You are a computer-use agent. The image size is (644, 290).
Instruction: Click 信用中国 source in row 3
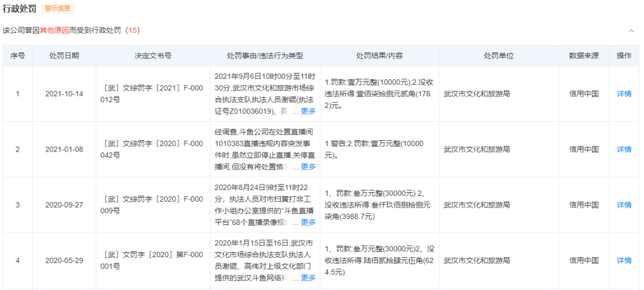pyautogui.click(x=584, y=205)
